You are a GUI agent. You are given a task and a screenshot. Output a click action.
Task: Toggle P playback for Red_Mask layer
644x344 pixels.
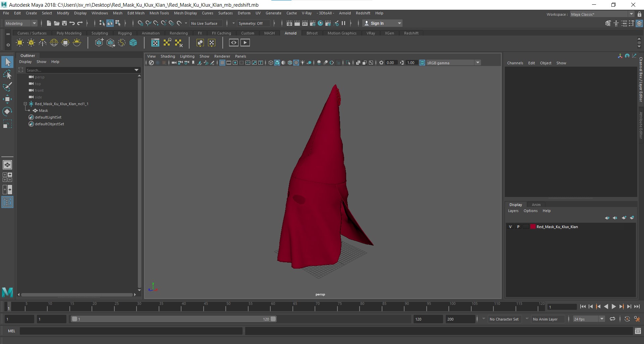(x=518, y=227)
